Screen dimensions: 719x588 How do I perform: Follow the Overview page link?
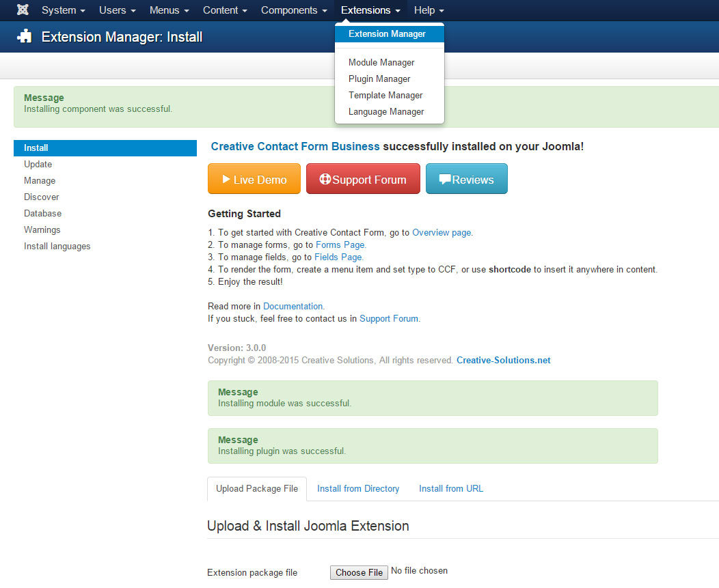(442, 232)
